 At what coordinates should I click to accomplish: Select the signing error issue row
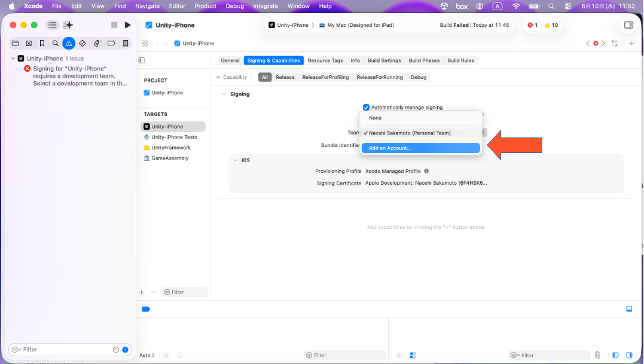tap(76, 76)
